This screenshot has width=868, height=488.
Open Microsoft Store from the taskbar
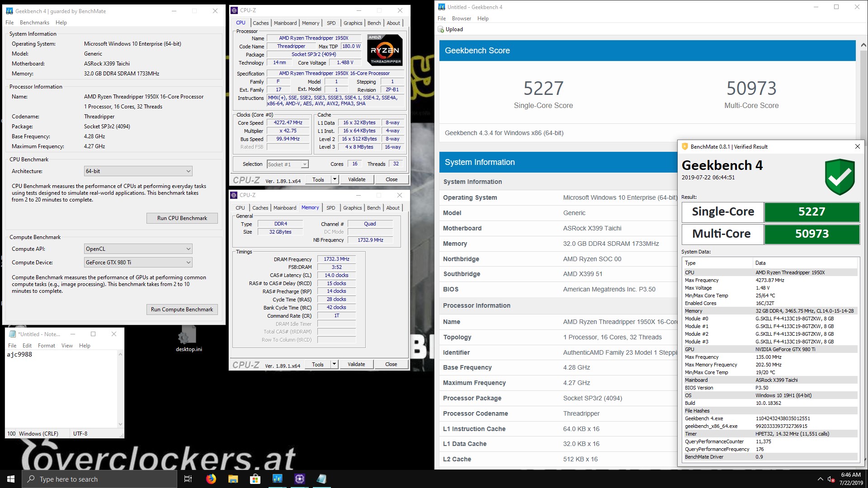tap(255, 479)
